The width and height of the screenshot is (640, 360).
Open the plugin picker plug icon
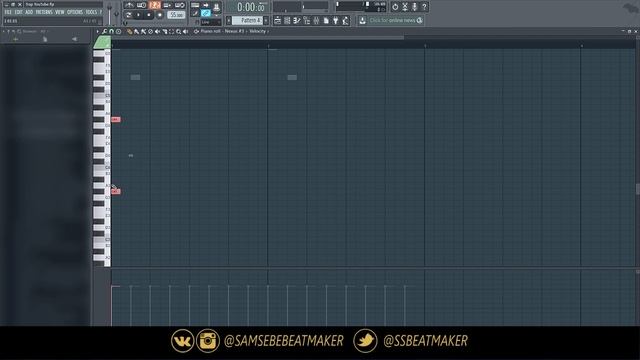[x=336, y=20]
